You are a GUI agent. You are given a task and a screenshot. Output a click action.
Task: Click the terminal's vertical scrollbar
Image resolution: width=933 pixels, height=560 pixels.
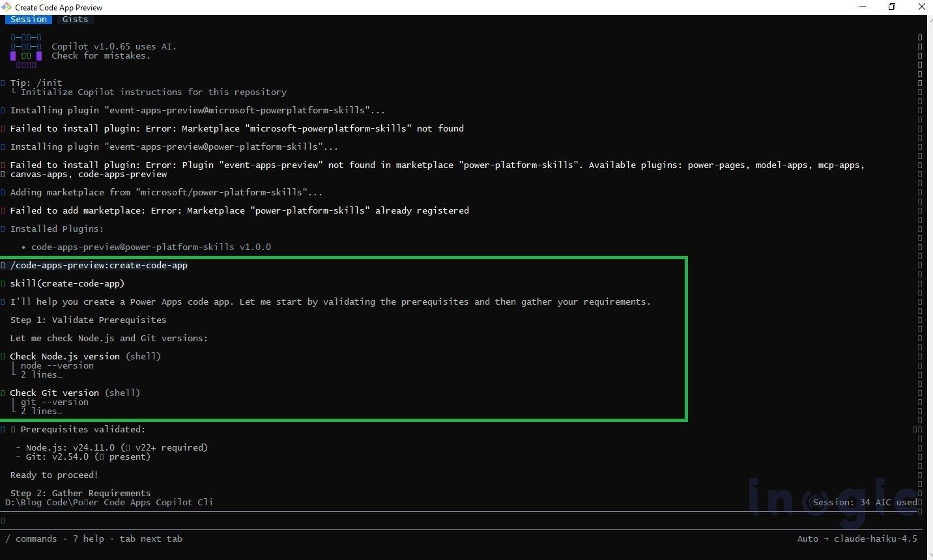pyautogui.click(x=920, y=273)
